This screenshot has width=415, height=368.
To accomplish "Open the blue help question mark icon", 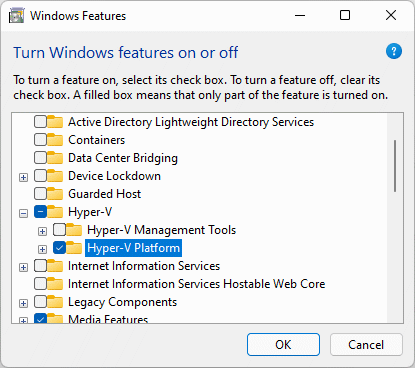I will click(394, 51).
